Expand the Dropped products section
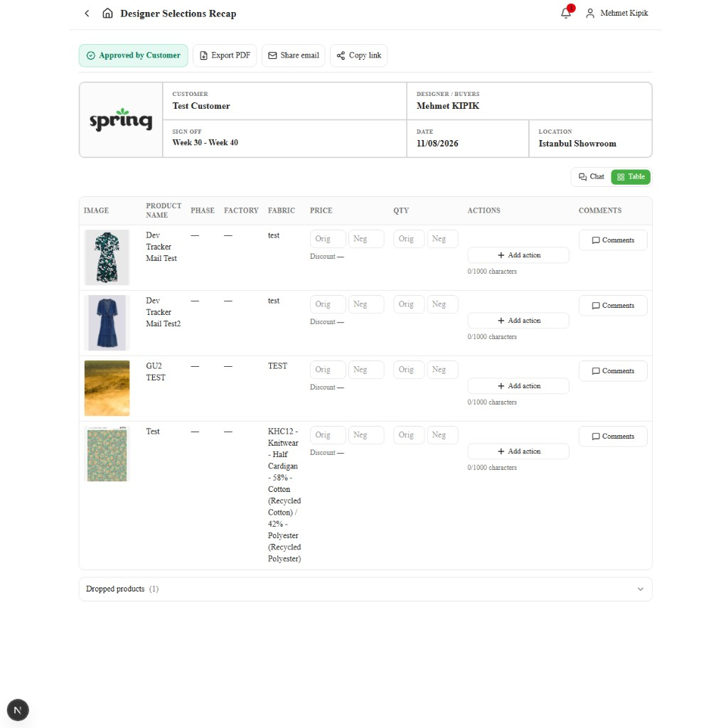The image size is (728, 728). click(365, 589)
